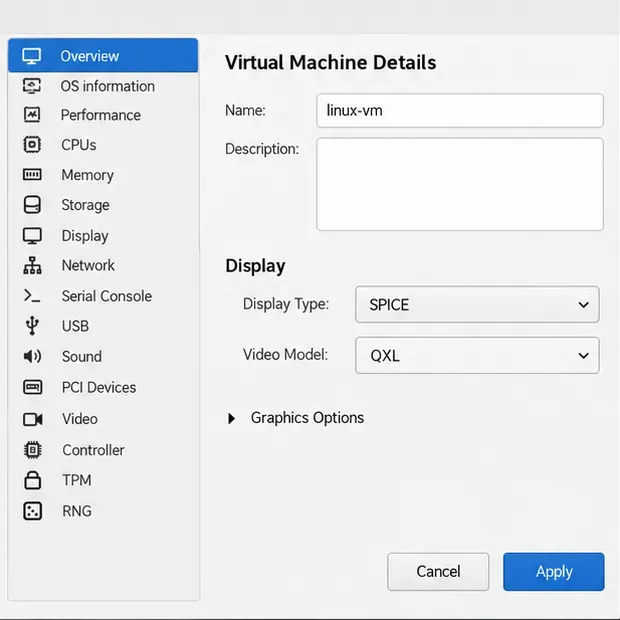Select the RNG label
This screenshot has width=620, height=620.
(x=77, y=511)
